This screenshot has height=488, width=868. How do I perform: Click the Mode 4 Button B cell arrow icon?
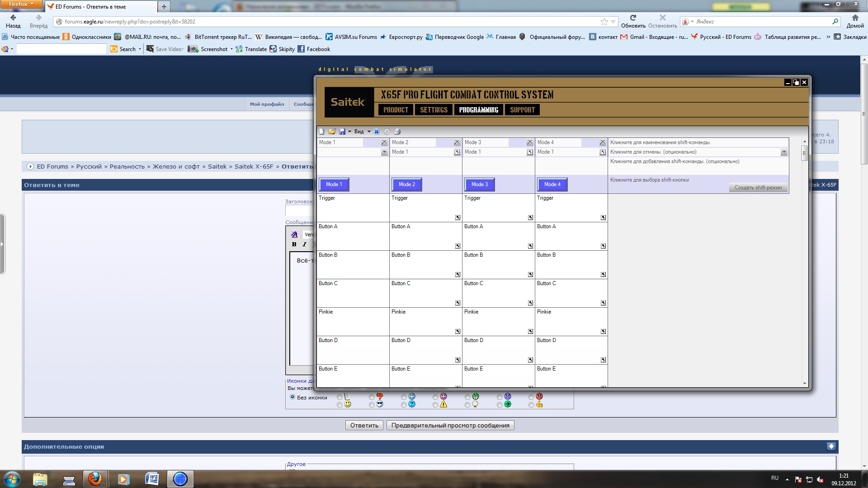603,275
